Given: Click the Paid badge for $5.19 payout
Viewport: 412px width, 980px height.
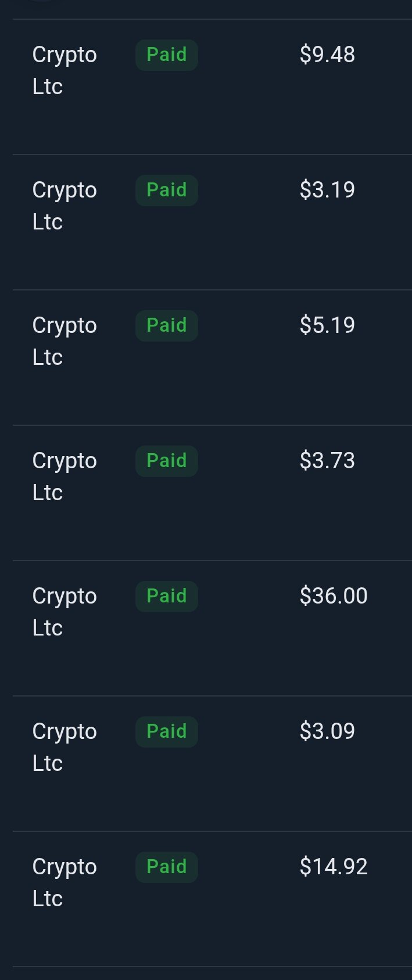Looking at the screenshot, I should coord(167,326).
